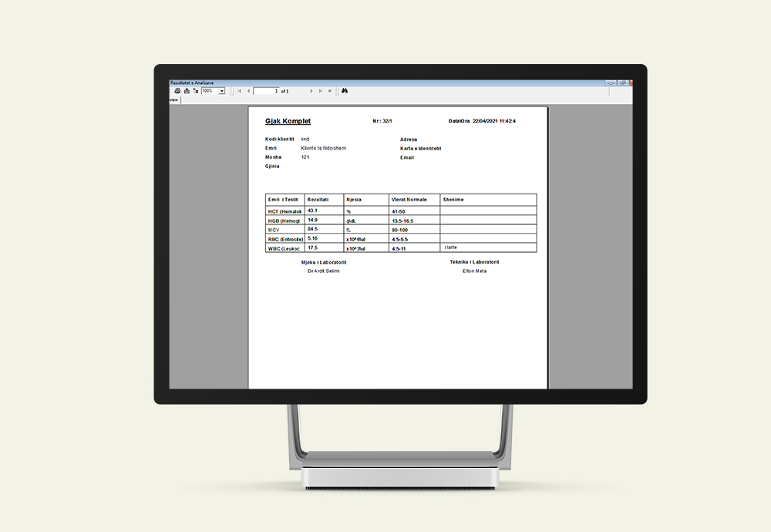Image resolution: width=771 pixels, height=532 pixels.
Task: Minimize the Rezultatet e Analizave window
Action: [x=609, y=82]
